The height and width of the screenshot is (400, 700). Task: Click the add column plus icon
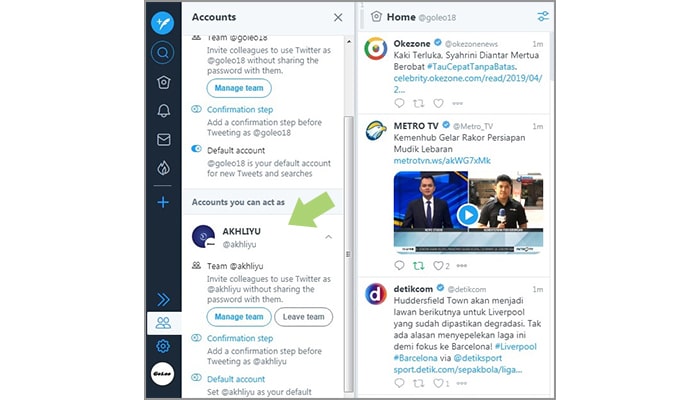click(163, 202)
